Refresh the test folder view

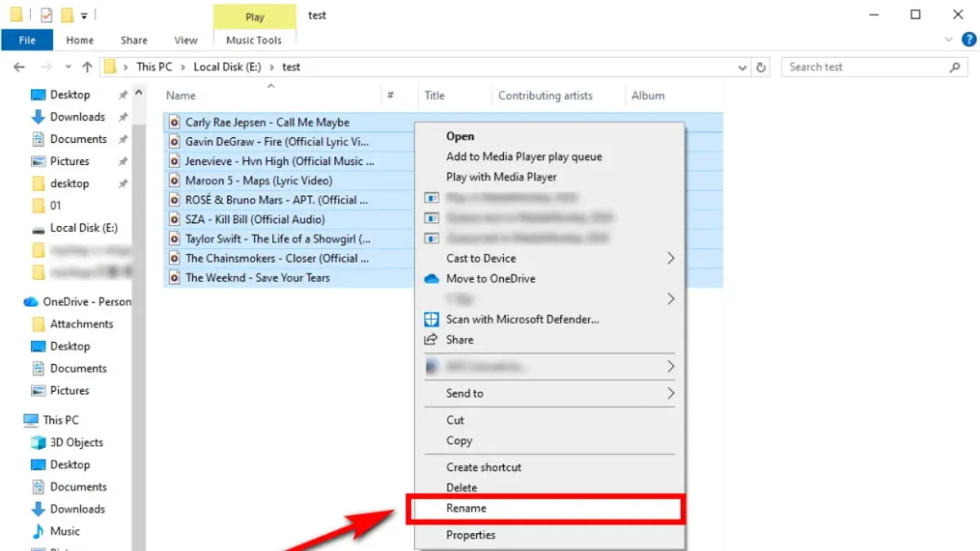[762, 68]
